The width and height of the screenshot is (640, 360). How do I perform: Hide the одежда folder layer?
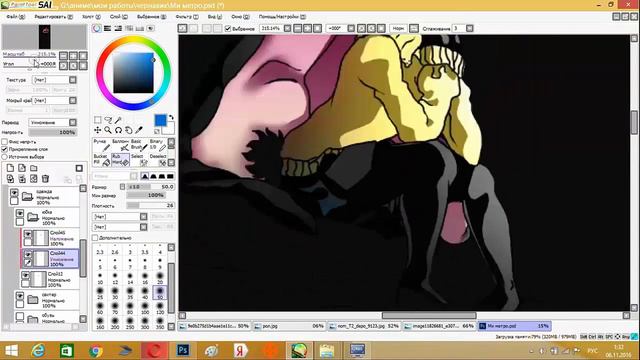pyautogui.click(x=14, y=192)
